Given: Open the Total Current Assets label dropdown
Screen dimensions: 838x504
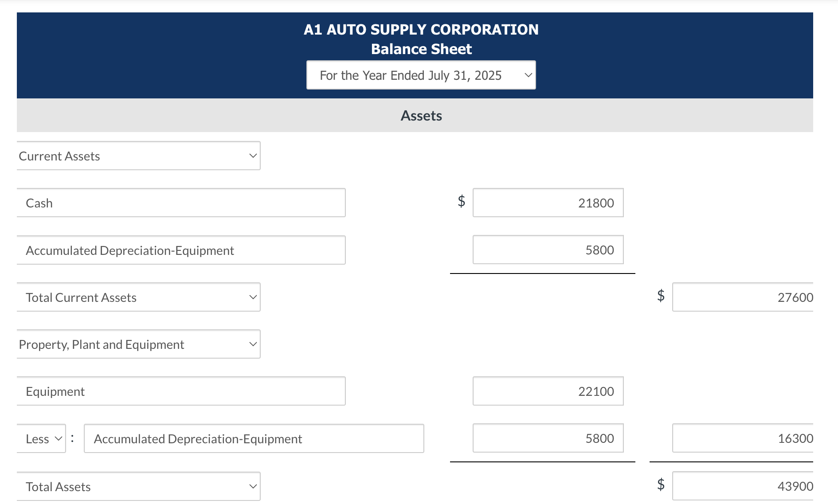Looking at the screenshot, I should coord(138,297).
